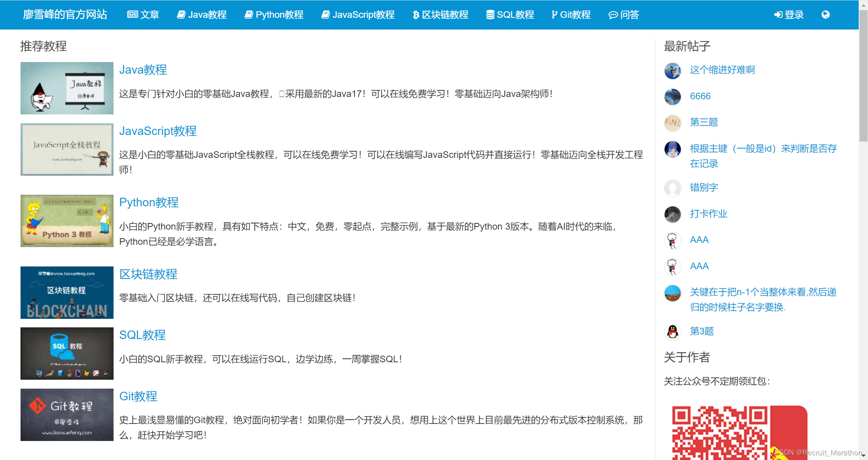Click the 登录 login button

pyautogui.click(x=789, y=15)
